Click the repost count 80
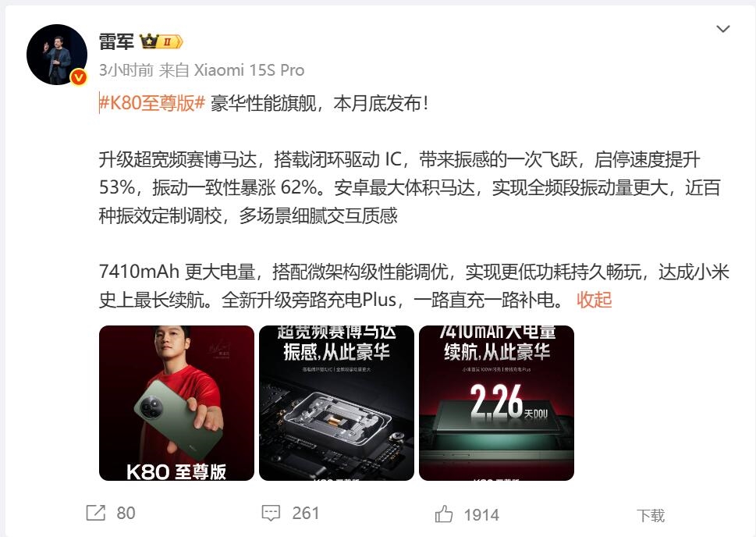 pyautogui.click(x=126, y=513)
